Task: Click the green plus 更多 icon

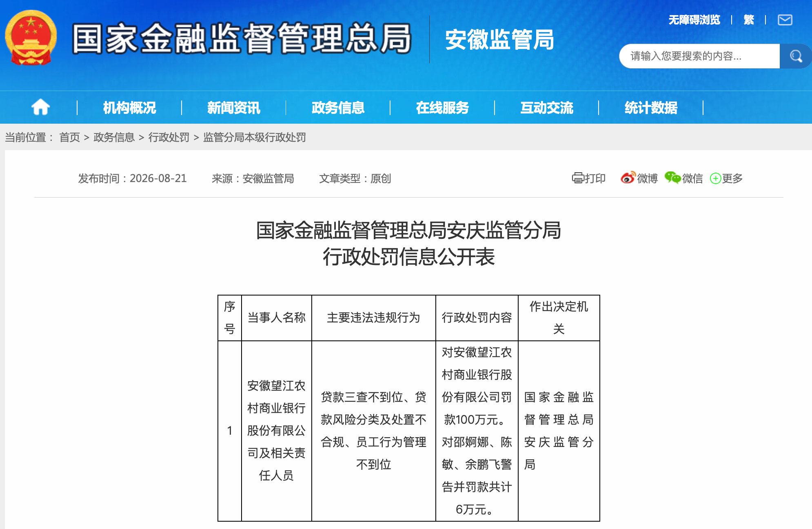Action: [x=715, y=178]
